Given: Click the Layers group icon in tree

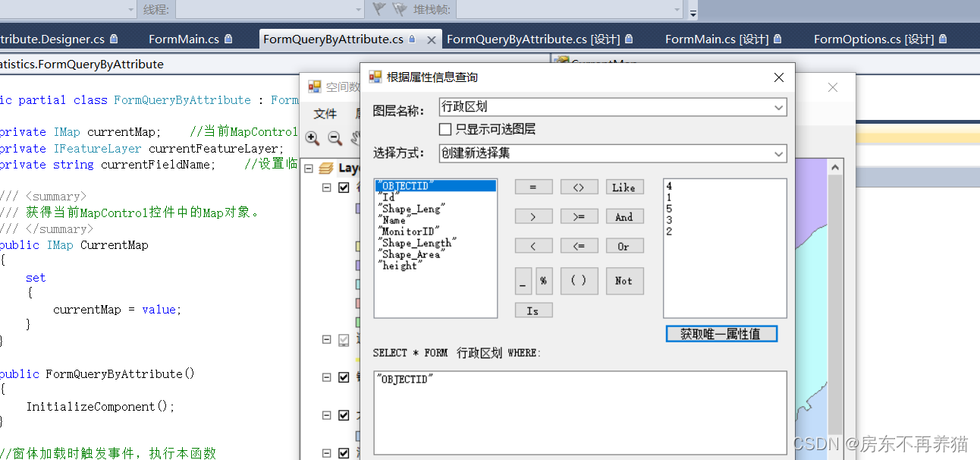Looking at the screenshot, I should click(x=326, y=168).
